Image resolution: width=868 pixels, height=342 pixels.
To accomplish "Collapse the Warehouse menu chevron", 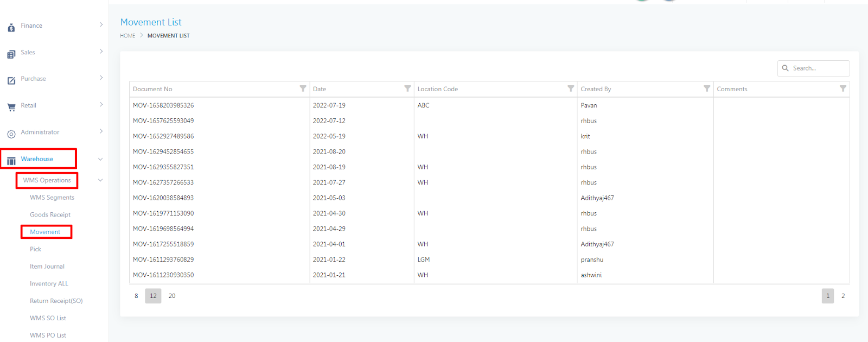I will coord(100,159).
